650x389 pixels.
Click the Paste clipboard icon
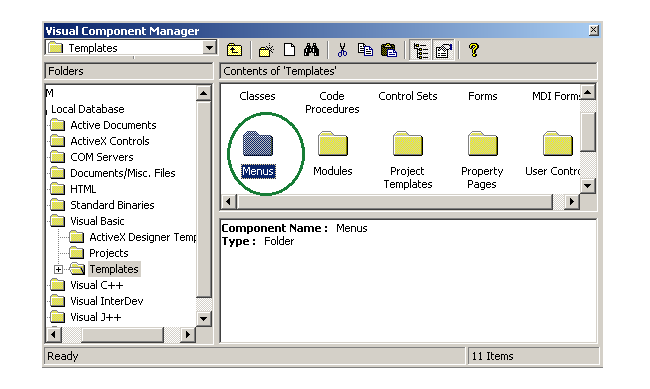click(388, 50)
